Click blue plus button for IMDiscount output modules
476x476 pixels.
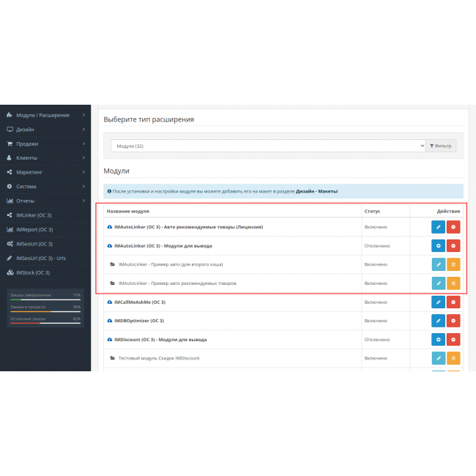point(438,340)
